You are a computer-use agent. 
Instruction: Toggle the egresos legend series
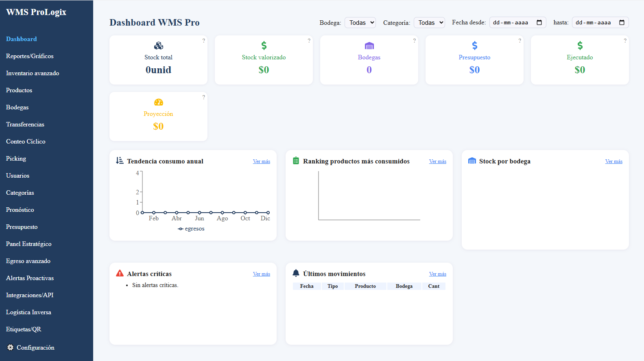coord(191,229)
